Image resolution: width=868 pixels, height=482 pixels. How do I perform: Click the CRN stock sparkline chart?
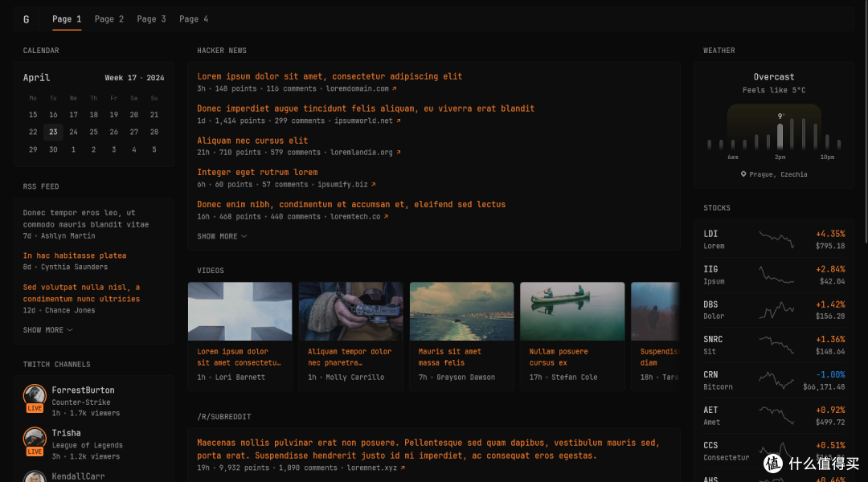click(x=776, y=380)
